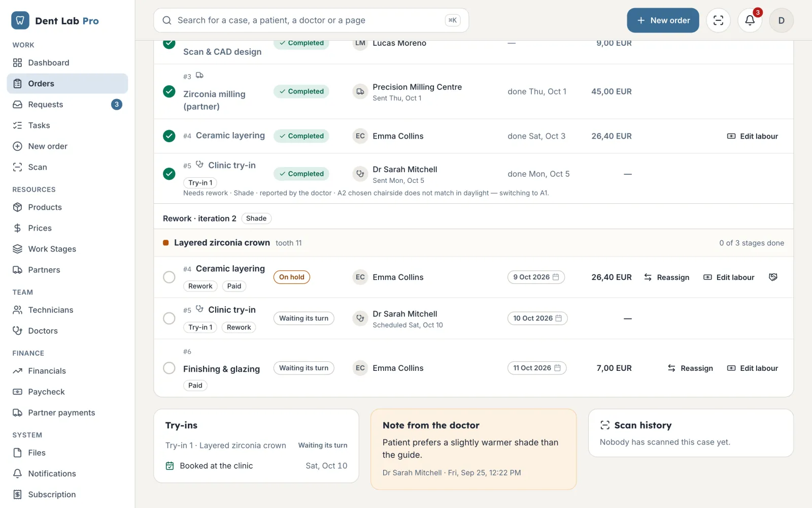This screenshot has height=508, width=812.
Task: Click the Dashboard icon in sidebar
Action: [x=17, y=62]
